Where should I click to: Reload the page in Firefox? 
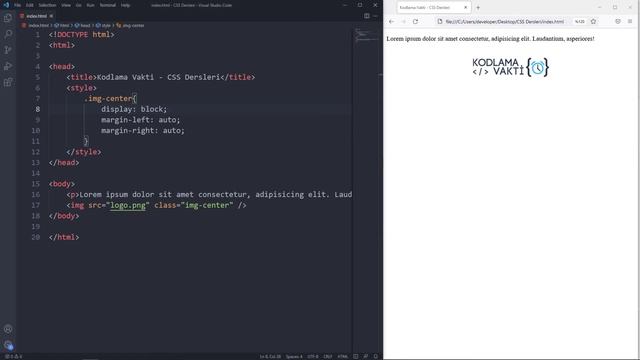(x=416, y=22)
